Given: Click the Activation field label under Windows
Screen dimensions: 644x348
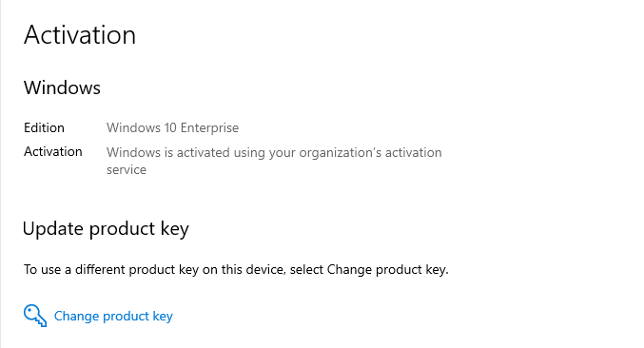Looking at the screenshot, I should [x=53, y=151].
